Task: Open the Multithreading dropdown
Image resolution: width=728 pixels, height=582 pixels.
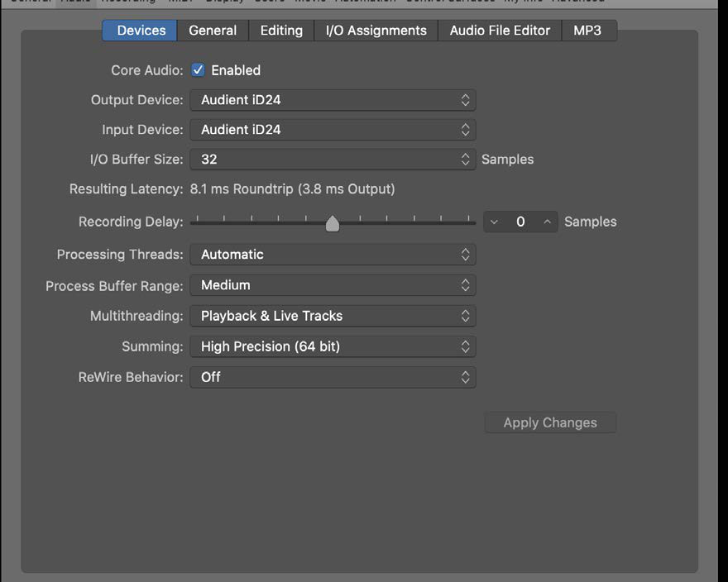Action: point(333,316)
